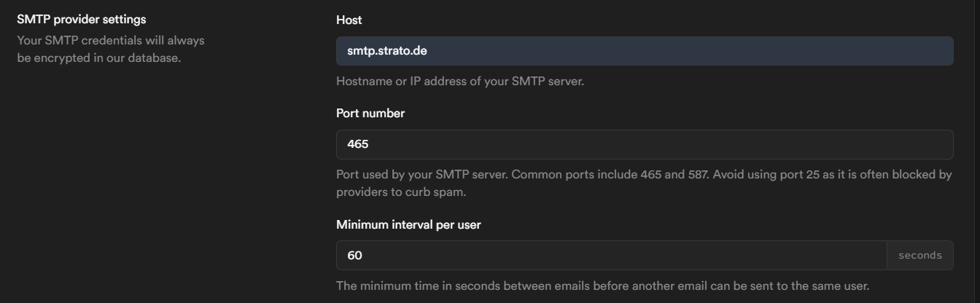Click the 'Minimum interval per user' label
Image resolution: width=980 pixels, height=303 pixels.
(x=408, y=224)
